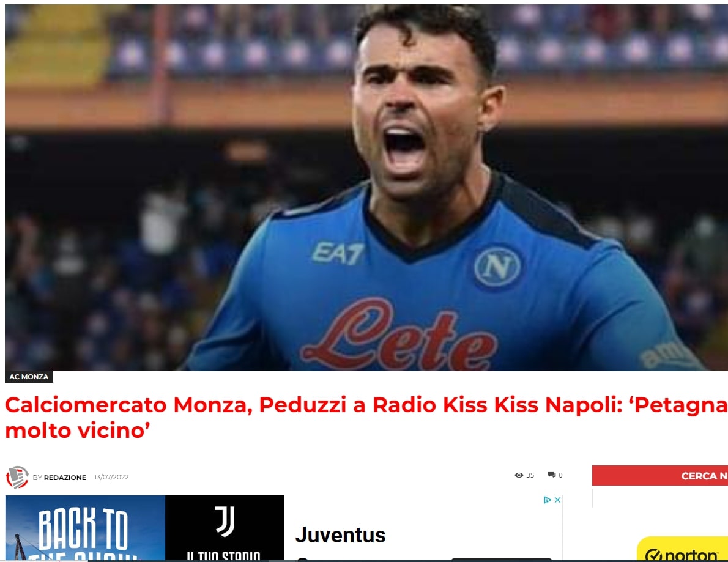Image resolution: width=728 pixels, height=562 pixels.
Task: Click the Redazione author avatar icon
Action: (x=17, y=477)
